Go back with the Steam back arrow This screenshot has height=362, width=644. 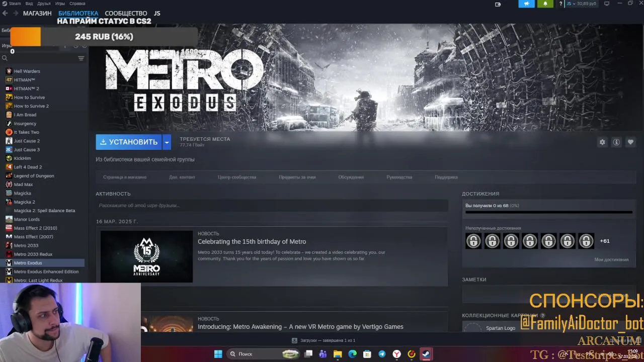[x=5, y=13]
